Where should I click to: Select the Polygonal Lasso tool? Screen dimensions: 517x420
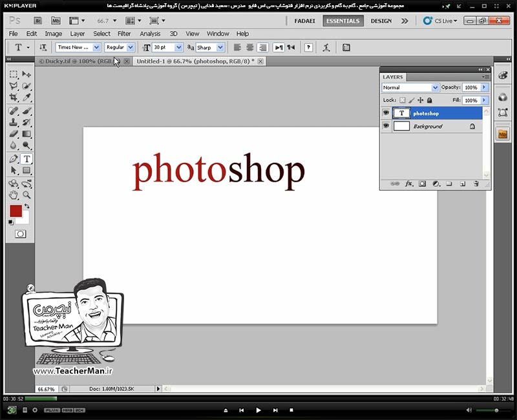click(x=14, y=86)
